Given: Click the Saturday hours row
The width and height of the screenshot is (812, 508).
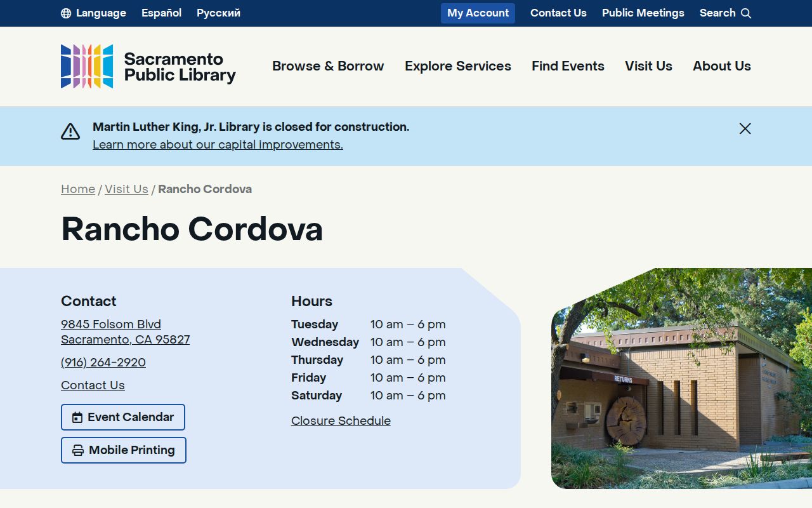Looking at the screenshot, I should click(369, 396).
